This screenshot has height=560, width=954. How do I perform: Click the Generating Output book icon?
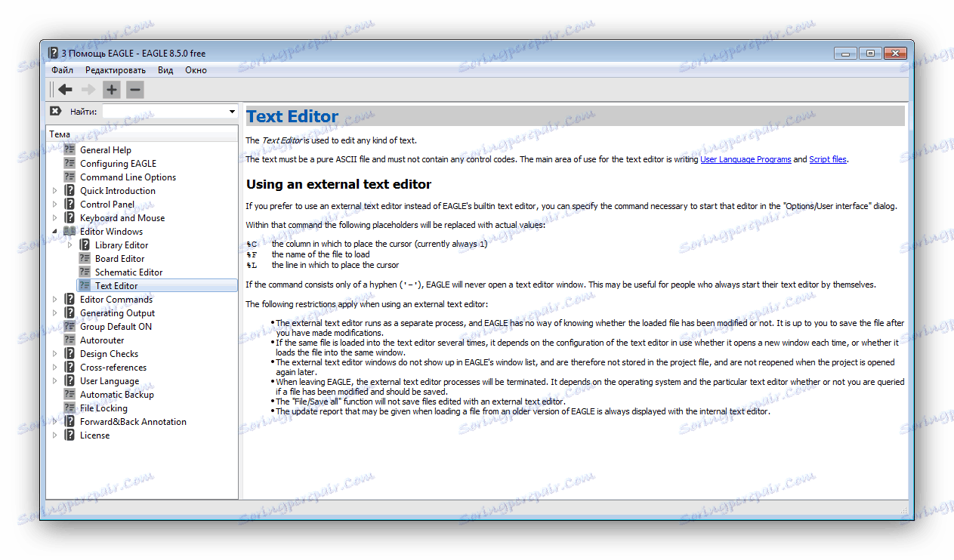[69, 312]
